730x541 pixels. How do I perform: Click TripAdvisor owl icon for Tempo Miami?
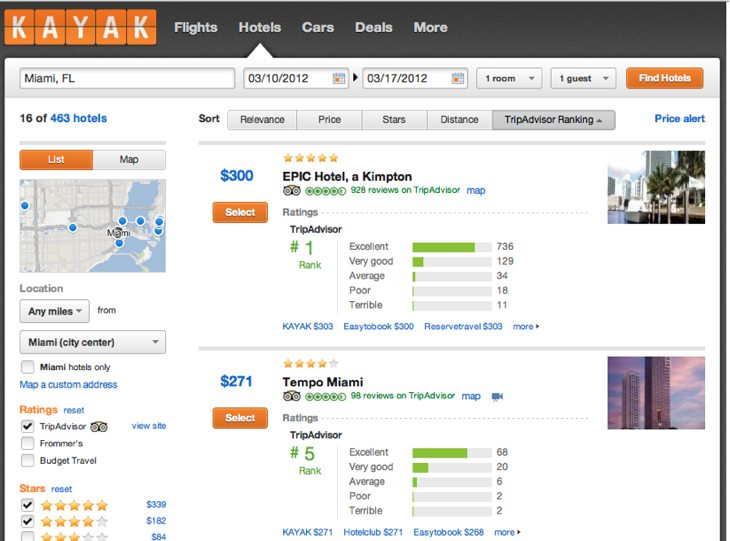292,396
